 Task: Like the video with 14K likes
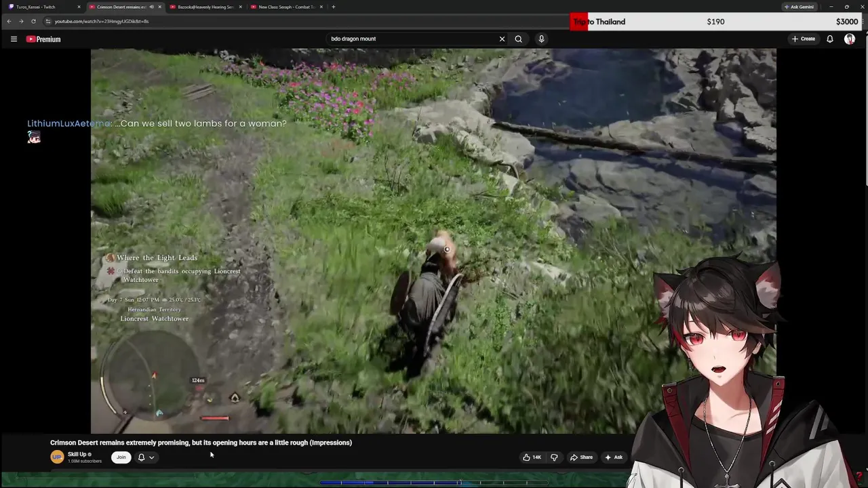point(532,457)
